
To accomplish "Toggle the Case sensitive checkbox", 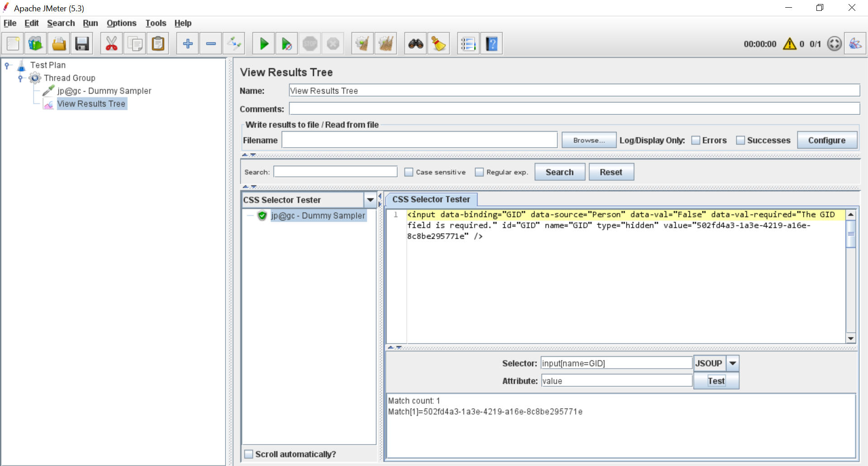I will pos(409,172).
